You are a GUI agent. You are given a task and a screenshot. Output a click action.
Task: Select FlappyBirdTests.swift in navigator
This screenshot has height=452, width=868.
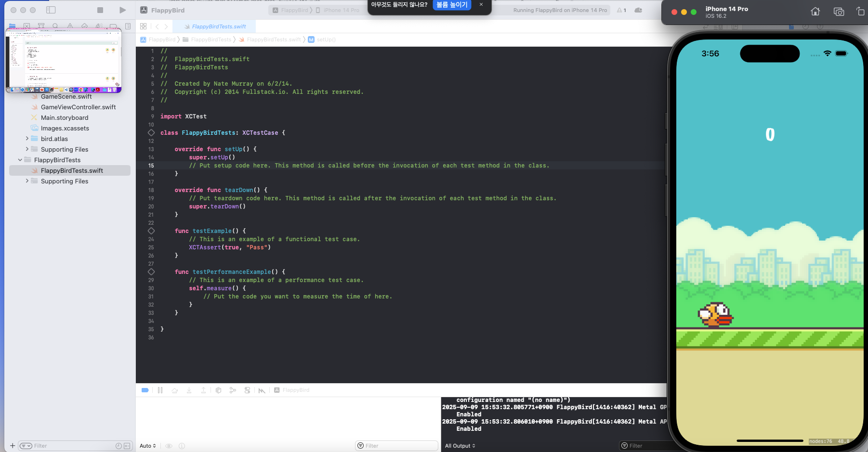(x=70, y=170)
